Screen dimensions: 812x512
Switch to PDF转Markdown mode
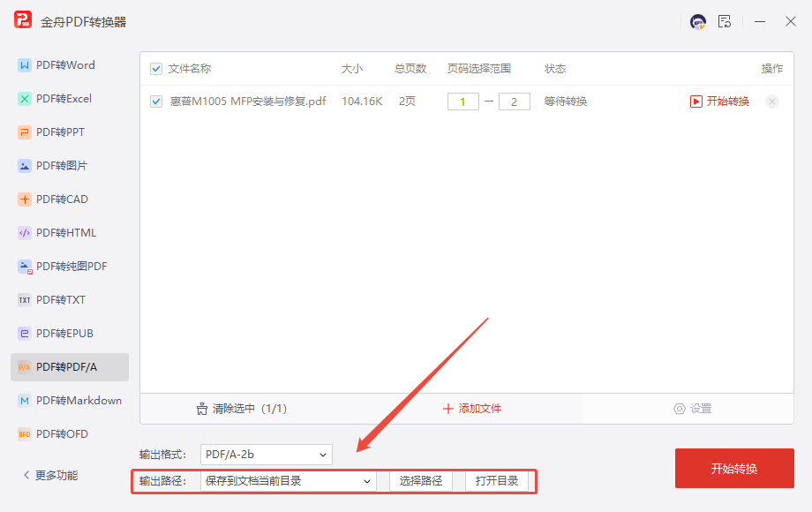[x=70, y=401]
